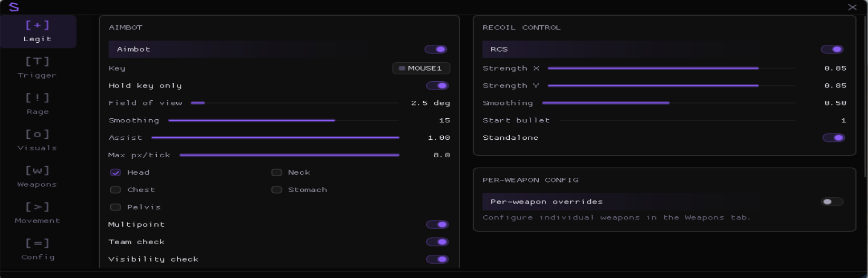Disable the Standalone recoil toggle
The image size is (868, 278).
834,138
